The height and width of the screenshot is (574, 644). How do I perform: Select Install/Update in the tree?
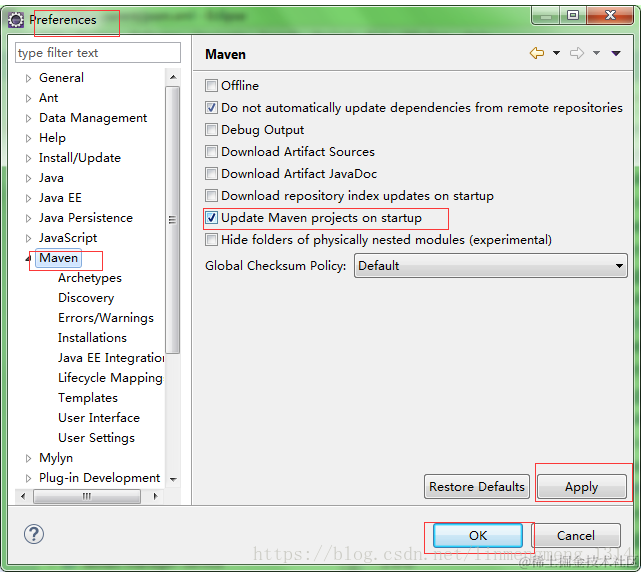tap(80, 158)
